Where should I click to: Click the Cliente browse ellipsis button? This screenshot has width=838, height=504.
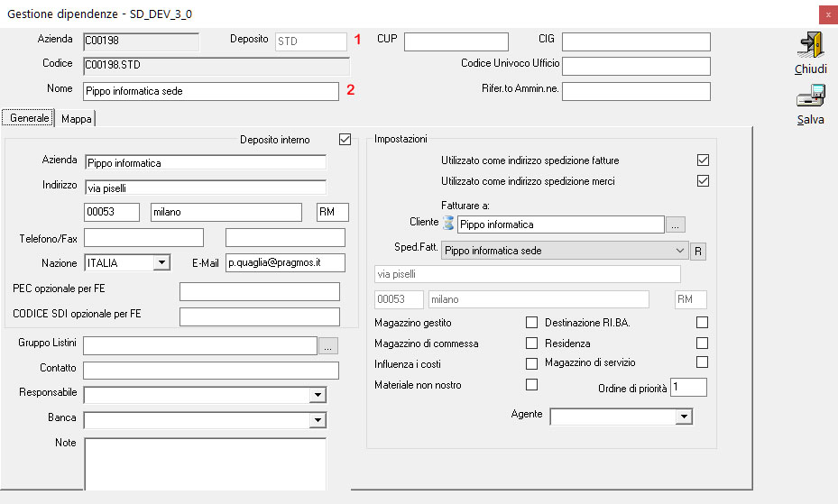coord(676,225)
